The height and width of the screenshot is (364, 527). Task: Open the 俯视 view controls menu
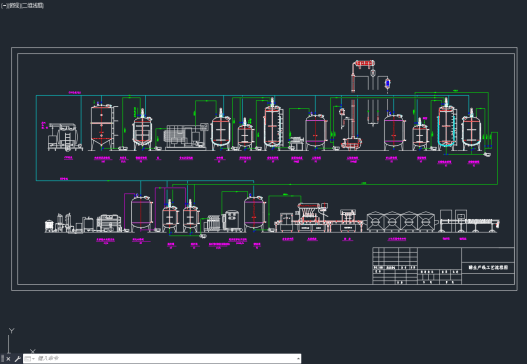[14, 6]
